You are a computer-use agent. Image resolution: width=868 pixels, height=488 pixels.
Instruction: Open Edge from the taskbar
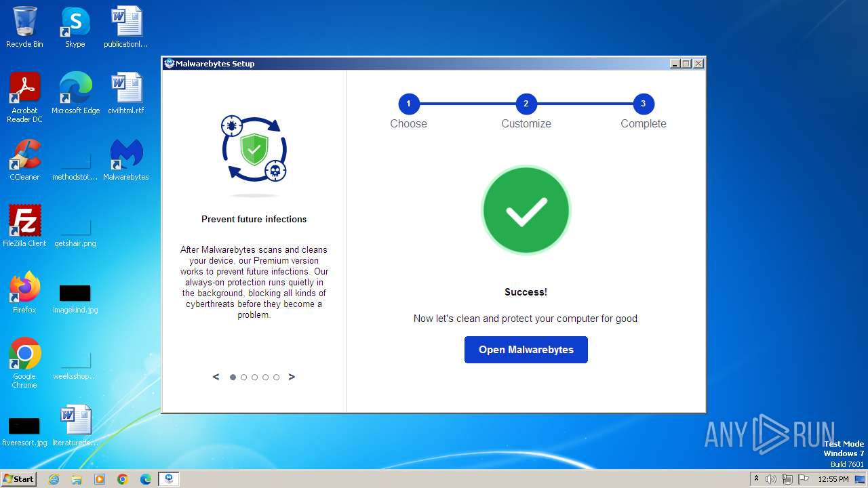pos(146,479)
